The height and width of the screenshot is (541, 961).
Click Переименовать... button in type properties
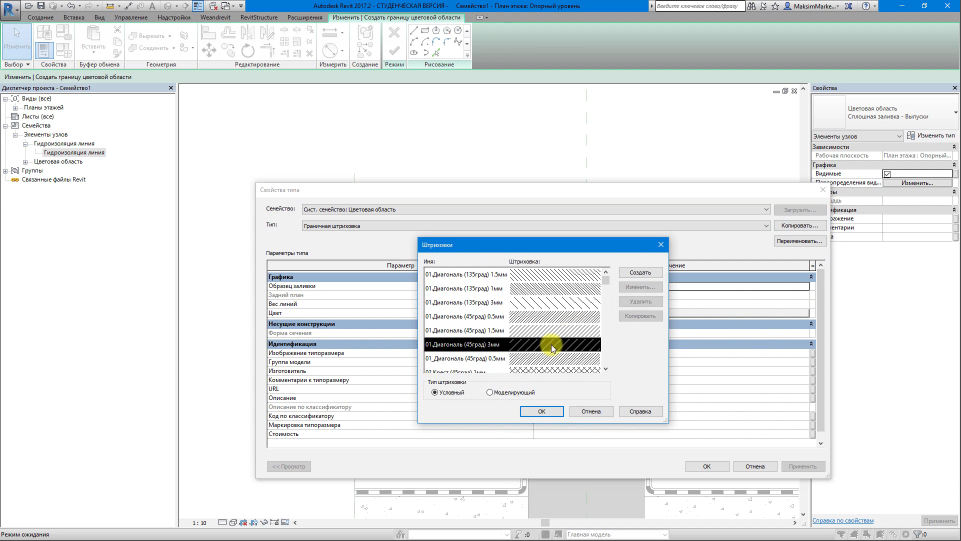(799, 241)
